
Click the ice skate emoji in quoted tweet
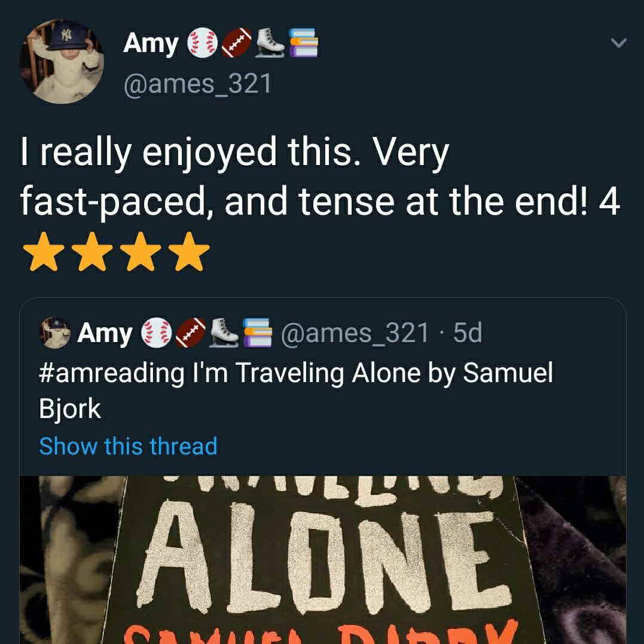click(x=224, y=332)
